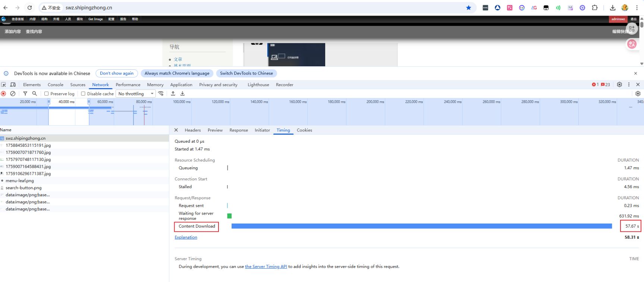Open the No throttling dropdown
This screenshot has height=282, width=644.
136,94
